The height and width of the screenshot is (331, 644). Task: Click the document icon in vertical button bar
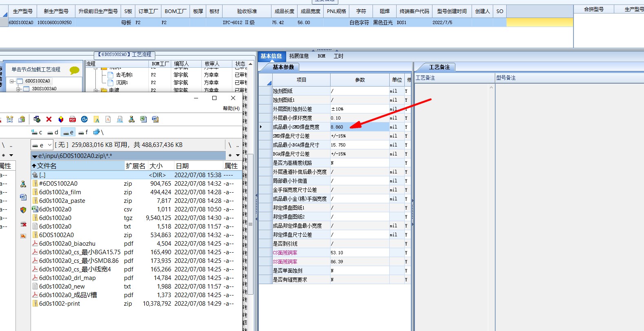[23, 197]
